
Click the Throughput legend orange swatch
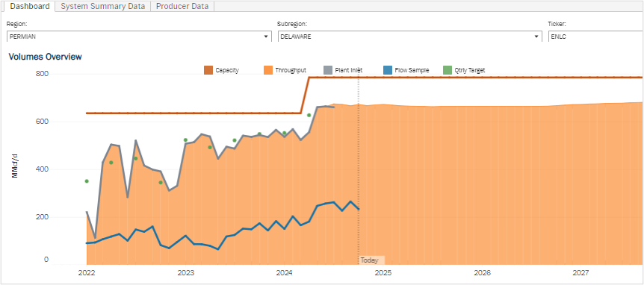click(x=267, y=70)
